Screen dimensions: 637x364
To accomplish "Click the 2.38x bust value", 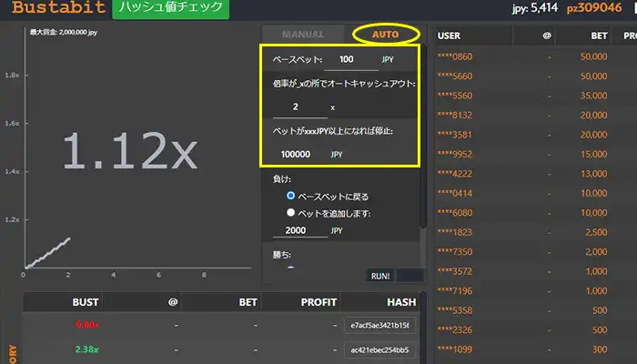I will [87, 349].
